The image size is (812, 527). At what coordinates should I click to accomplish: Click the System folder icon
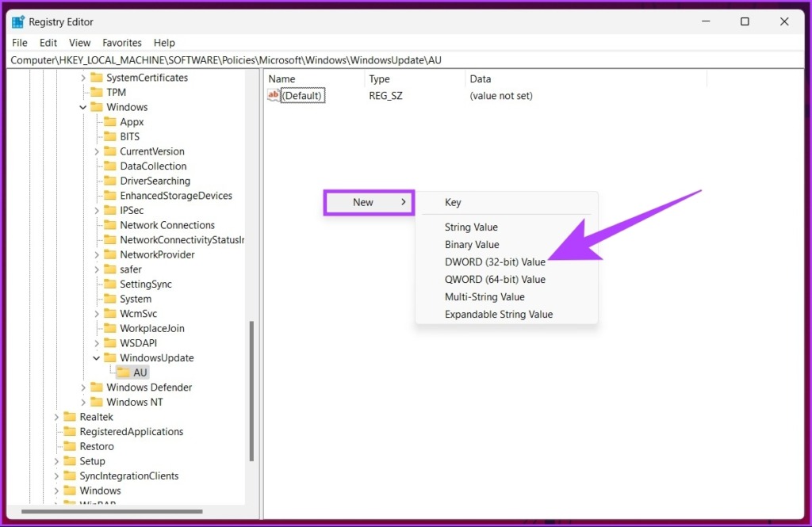[109, 299]
